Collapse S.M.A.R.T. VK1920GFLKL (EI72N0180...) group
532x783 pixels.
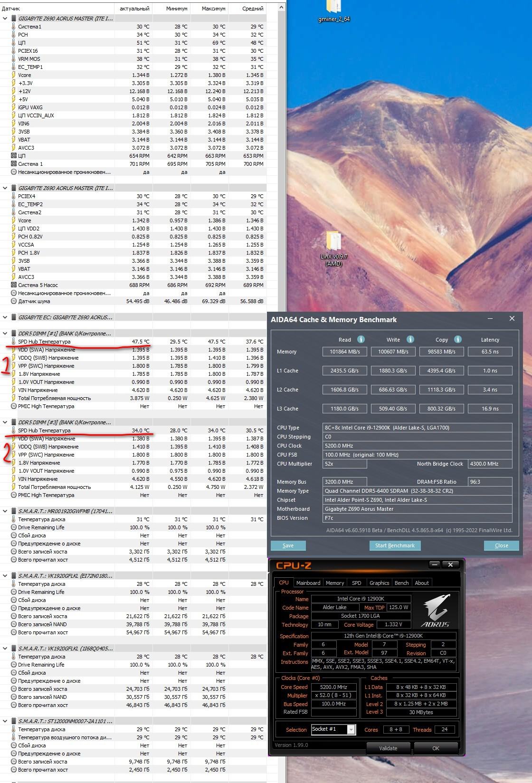(5, 576)
